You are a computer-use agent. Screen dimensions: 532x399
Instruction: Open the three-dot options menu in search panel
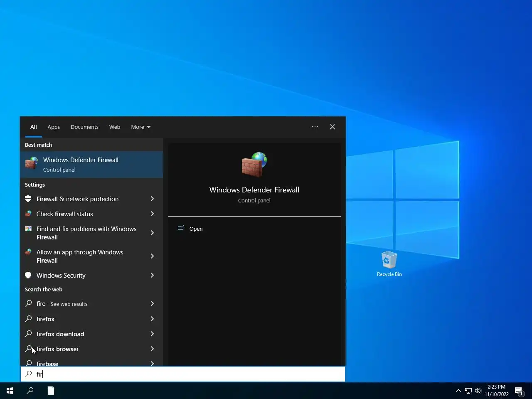pos(315,127)
